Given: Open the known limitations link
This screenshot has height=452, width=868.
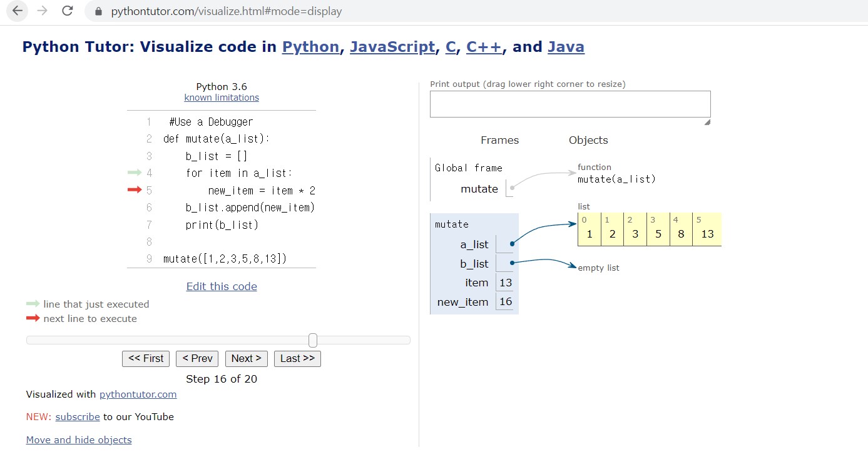Looking at the screenshot, I should tap(222, 98).
